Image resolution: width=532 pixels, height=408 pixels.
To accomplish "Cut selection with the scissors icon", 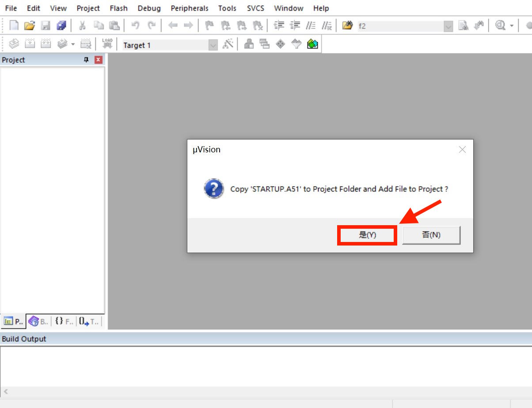I will tap(82, 26).
